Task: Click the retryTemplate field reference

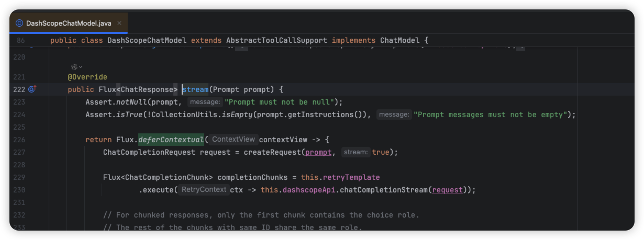Action: pos(351,177)
